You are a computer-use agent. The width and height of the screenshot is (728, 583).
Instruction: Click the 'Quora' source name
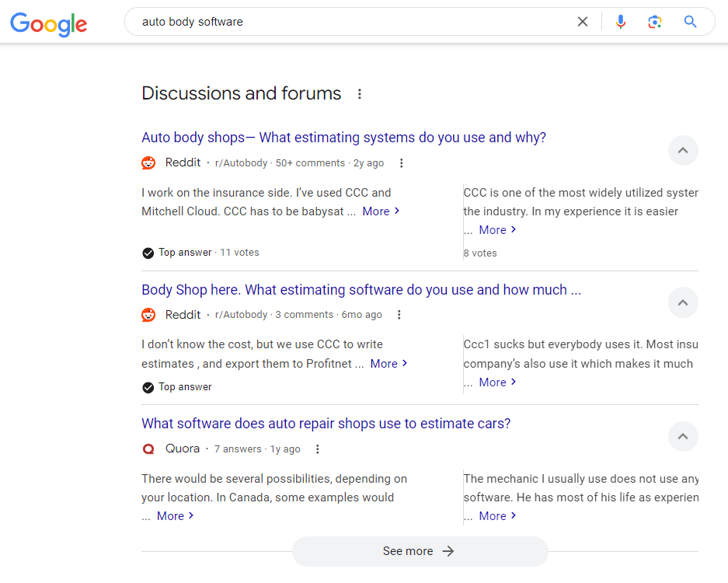click(183, 449)
